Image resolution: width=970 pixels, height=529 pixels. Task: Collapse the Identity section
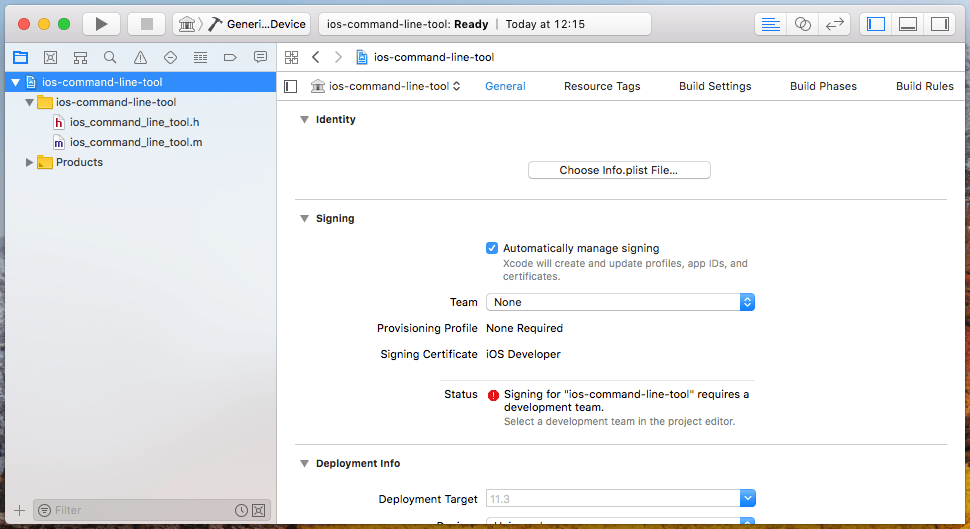[304, 119]
